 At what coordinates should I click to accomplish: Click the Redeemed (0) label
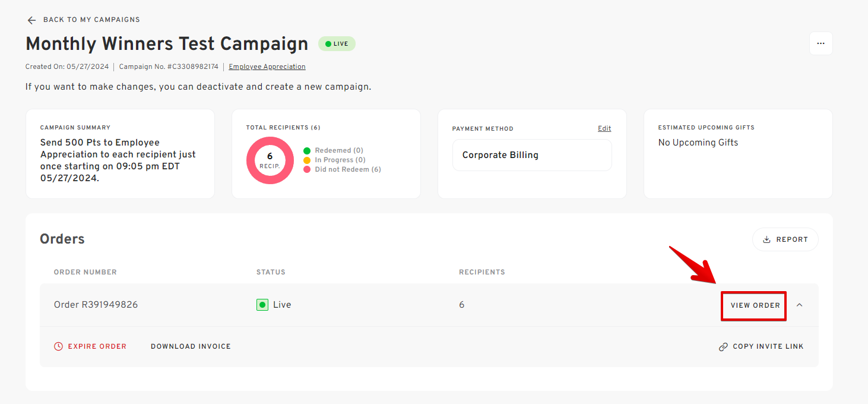coord(339,151)
